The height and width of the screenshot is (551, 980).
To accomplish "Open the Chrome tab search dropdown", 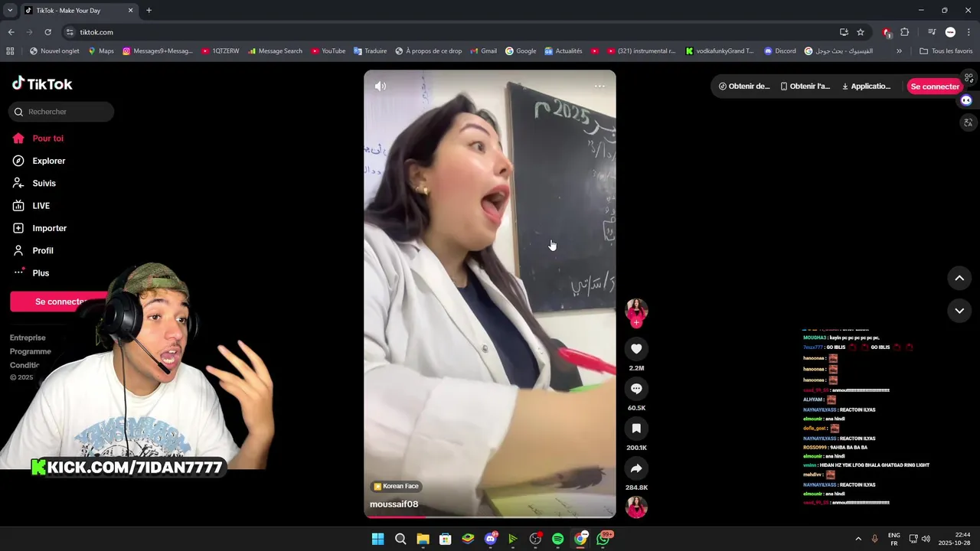I will click(x=10, y=11).
